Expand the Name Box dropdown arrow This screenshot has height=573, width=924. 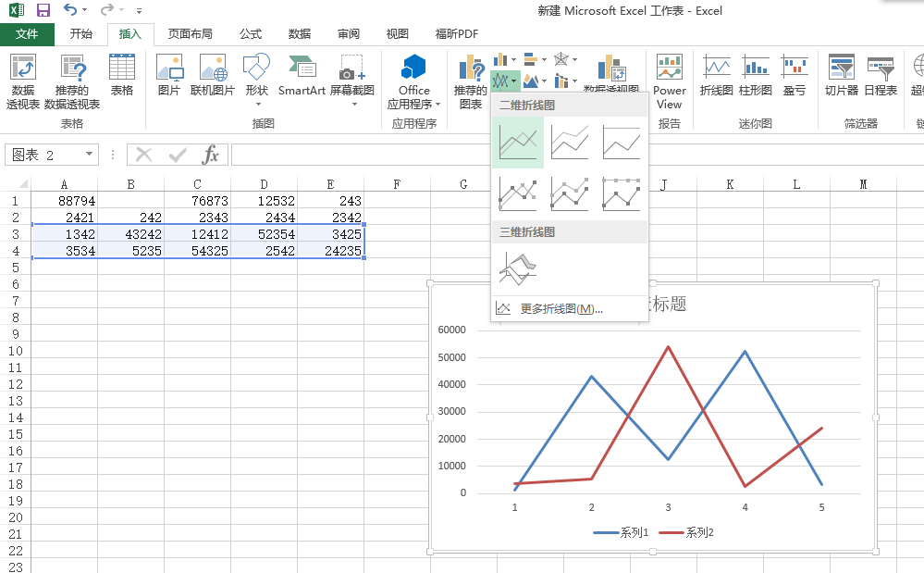tap(89, 155)
